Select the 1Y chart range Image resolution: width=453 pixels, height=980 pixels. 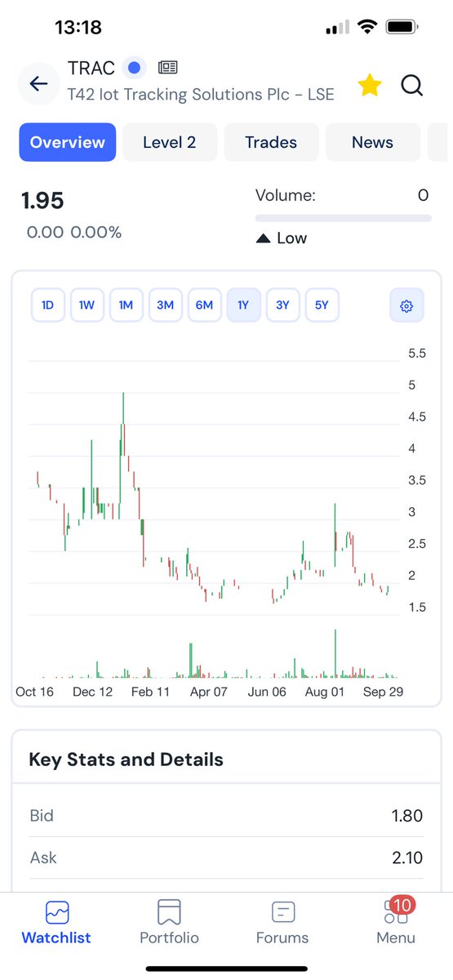click(x=243, y=305)
